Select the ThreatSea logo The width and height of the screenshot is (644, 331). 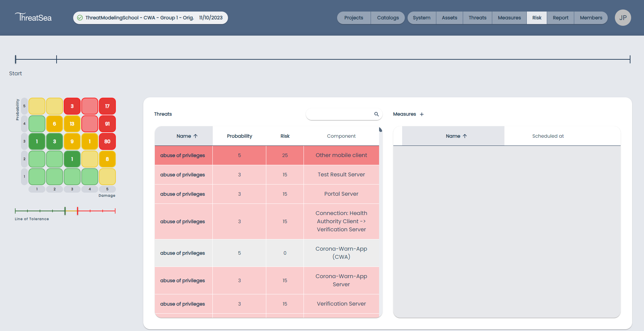click(x=33, y=17)
